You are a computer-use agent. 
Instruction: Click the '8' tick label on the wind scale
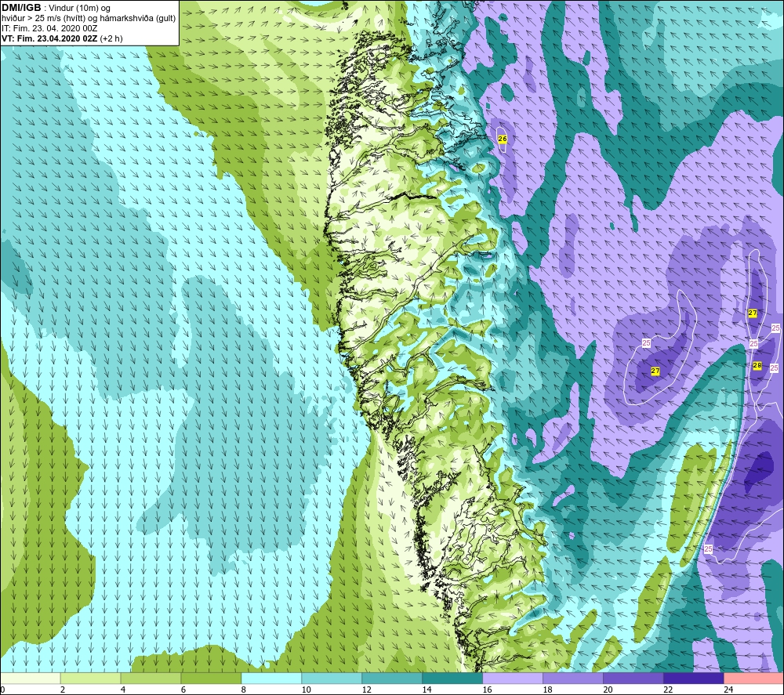(244, 690)
